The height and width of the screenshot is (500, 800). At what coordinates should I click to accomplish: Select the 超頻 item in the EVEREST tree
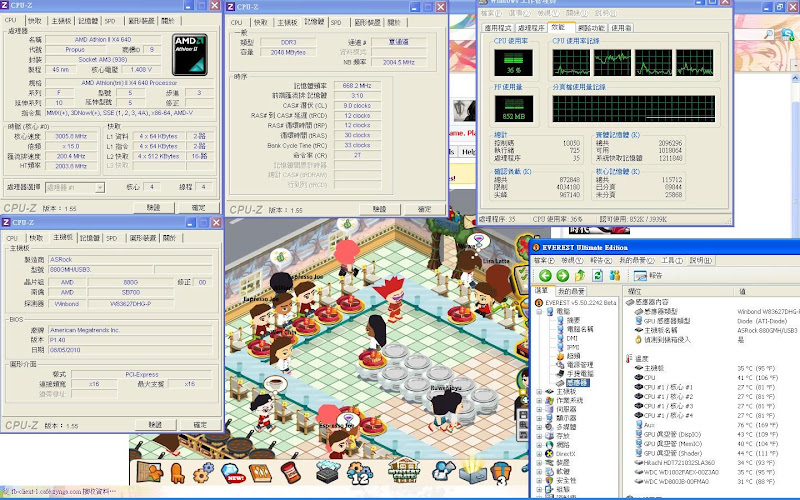point(573,356)
